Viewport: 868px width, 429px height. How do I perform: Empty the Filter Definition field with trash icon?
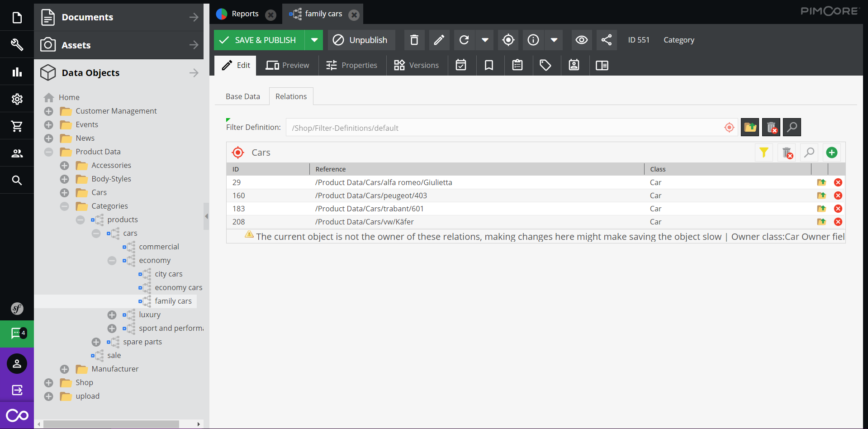(x=771, y=127)
